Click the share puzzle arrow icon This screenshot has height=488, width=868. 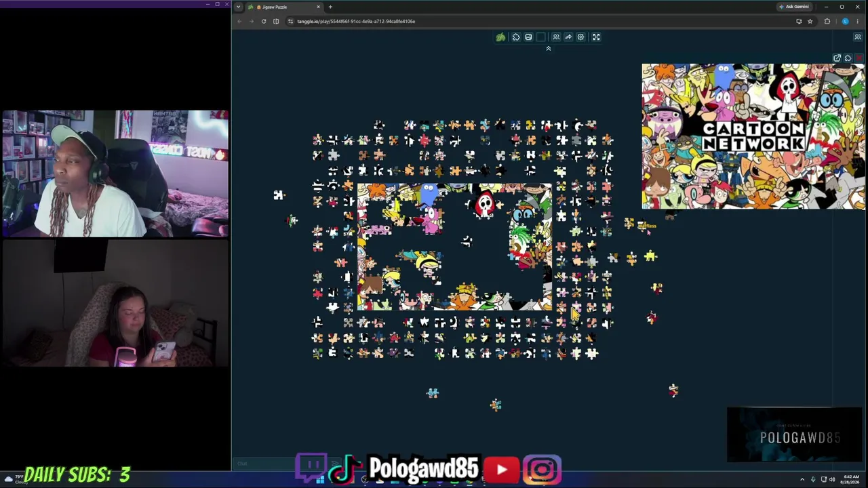tap(568, 37)
